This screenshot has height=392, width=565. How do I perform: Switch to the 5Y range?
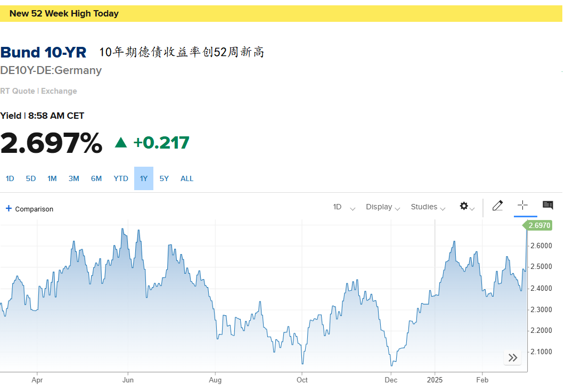(x=164, y=178)
